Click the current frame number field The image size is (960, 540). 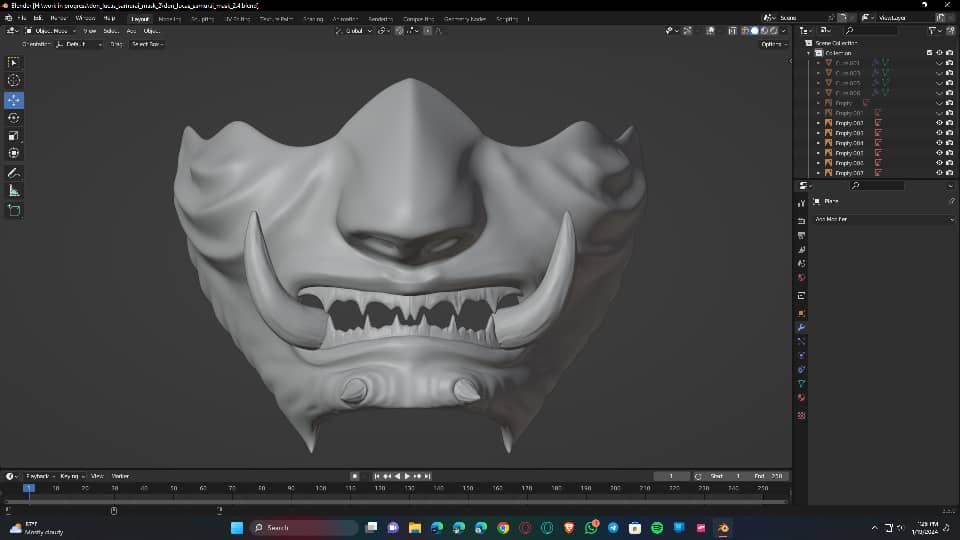click(x=671, y=476)
